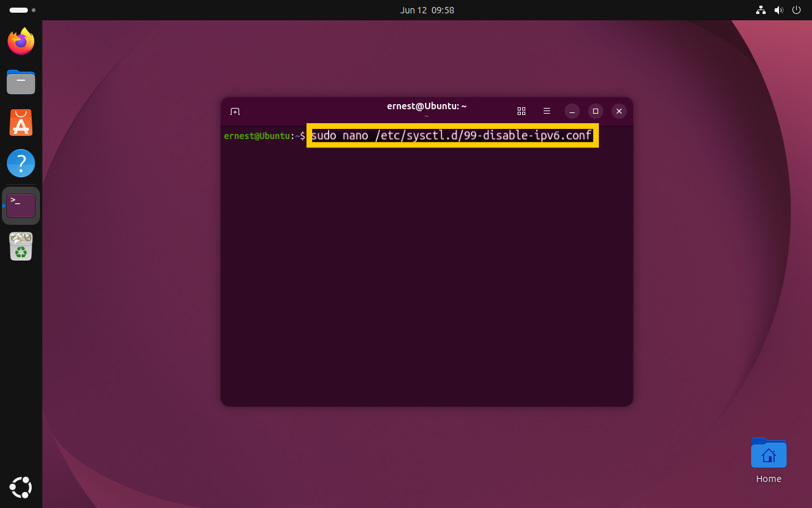Open the Trash from dock
This screenshot has width=812, height=508.
click(21, 246)
